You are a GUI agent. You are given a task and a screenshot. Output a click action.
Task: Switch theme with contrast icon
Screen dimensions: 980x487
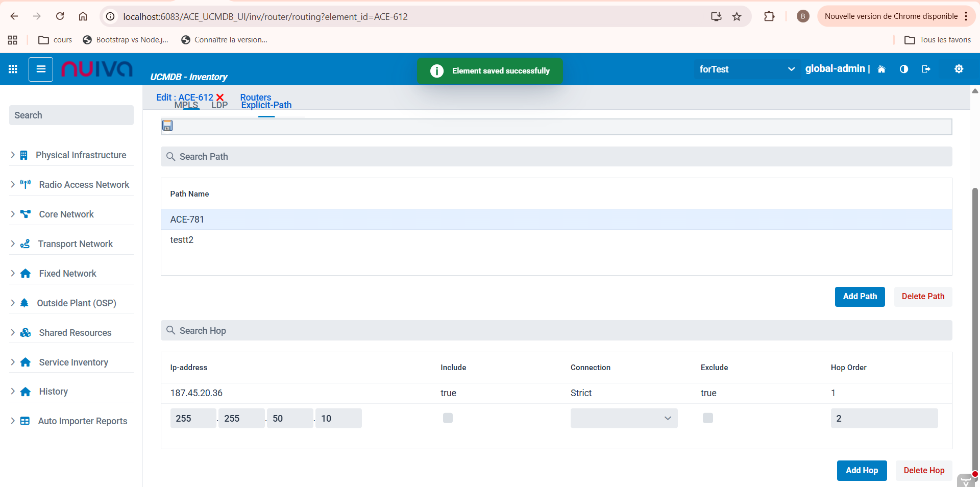[903, 69]
